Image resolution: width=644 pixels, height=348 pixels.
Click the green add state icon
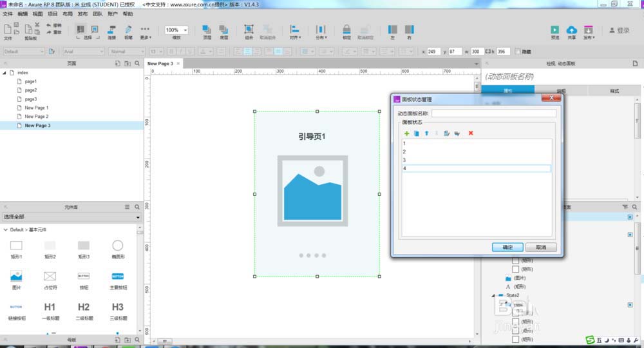click(x=406, y=133)
